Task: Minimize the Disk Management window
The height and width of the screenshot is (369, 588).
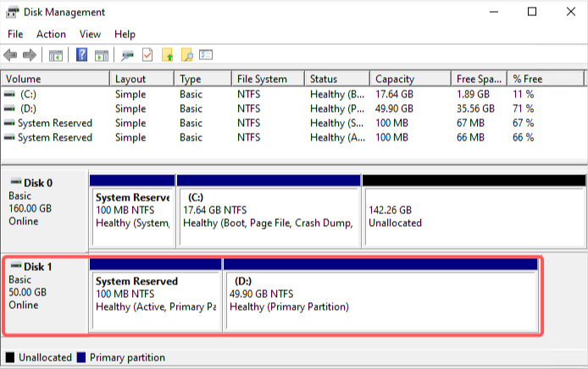Action: (494, 12)
